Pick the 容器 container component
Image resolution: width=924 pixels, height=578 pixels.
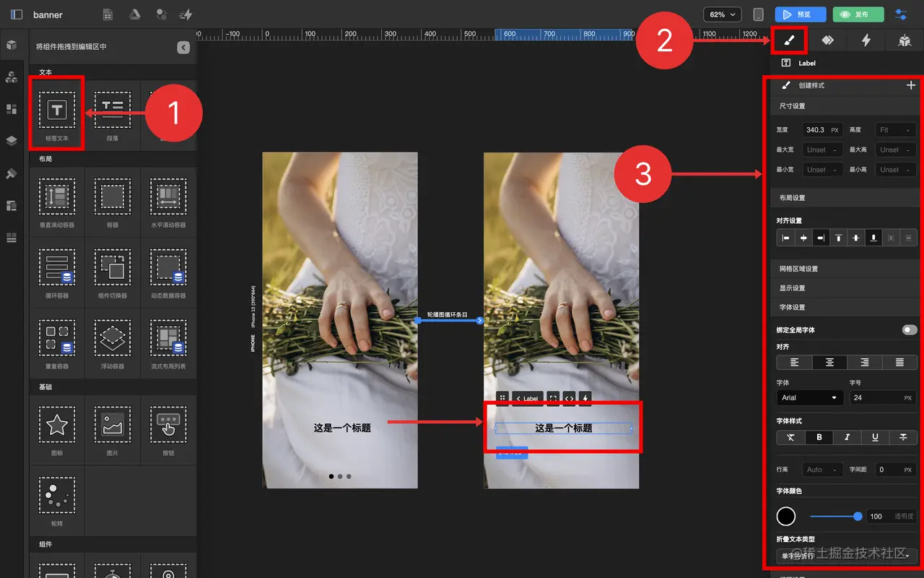pos(112,202)
